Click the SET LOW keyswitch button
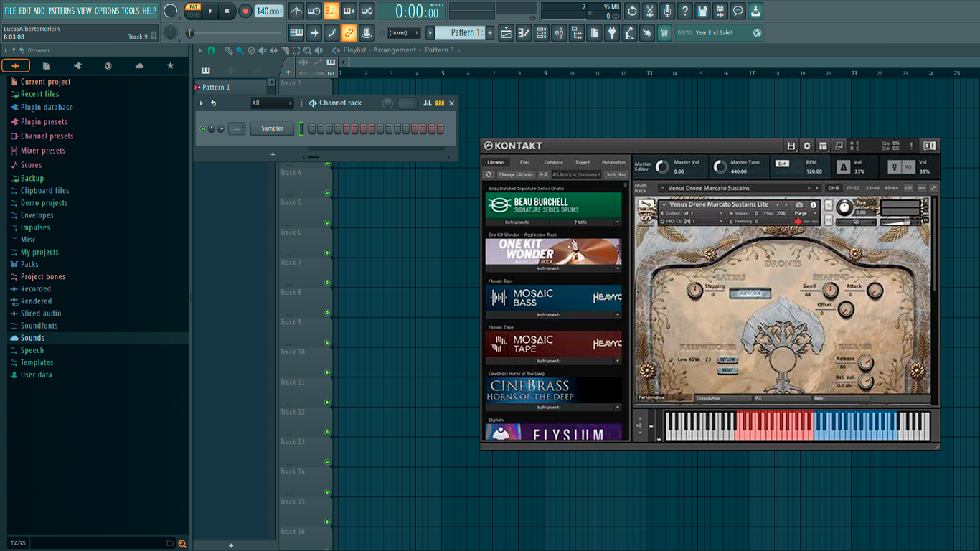980x551 pixels. pos(727,359)
